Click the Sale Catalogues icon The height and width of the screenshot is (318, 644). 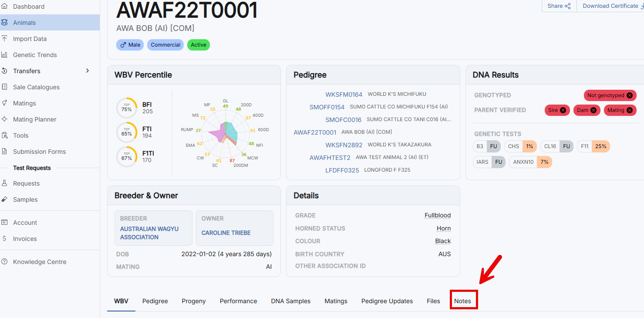(x=4, y=87)
